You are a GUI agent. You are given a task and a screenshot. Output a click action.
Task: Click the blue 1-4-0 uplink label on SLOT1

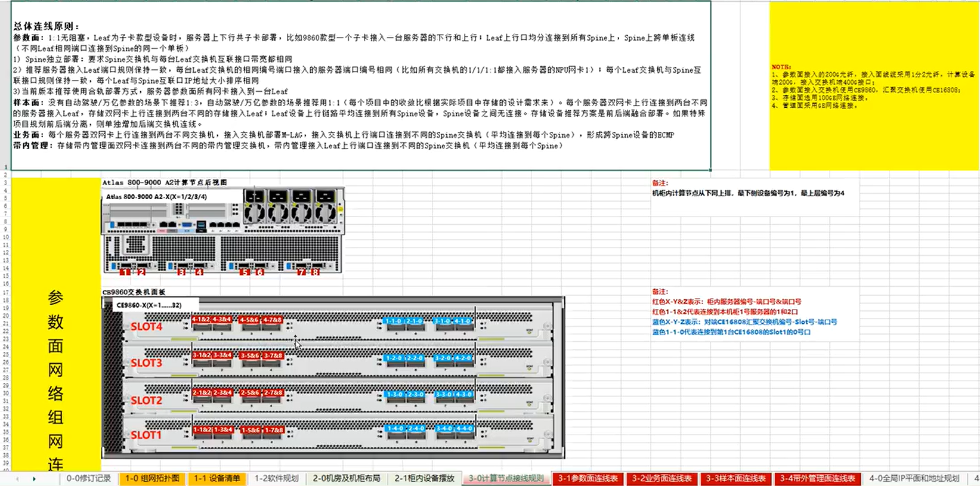[395, 428]
